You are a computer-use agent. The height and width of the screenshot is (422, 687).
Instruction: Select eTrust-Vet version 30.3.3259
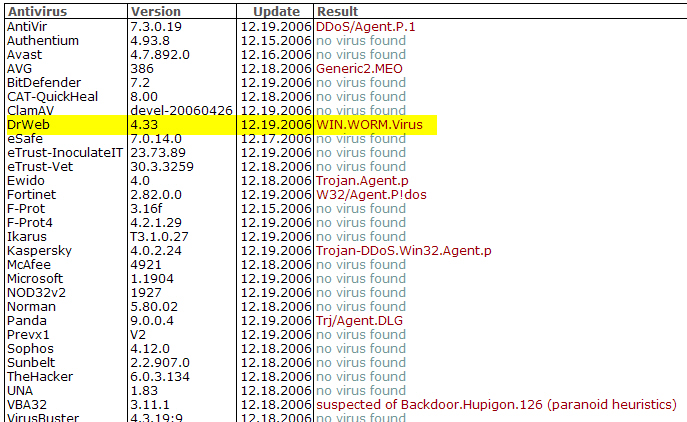coord(162,167)
